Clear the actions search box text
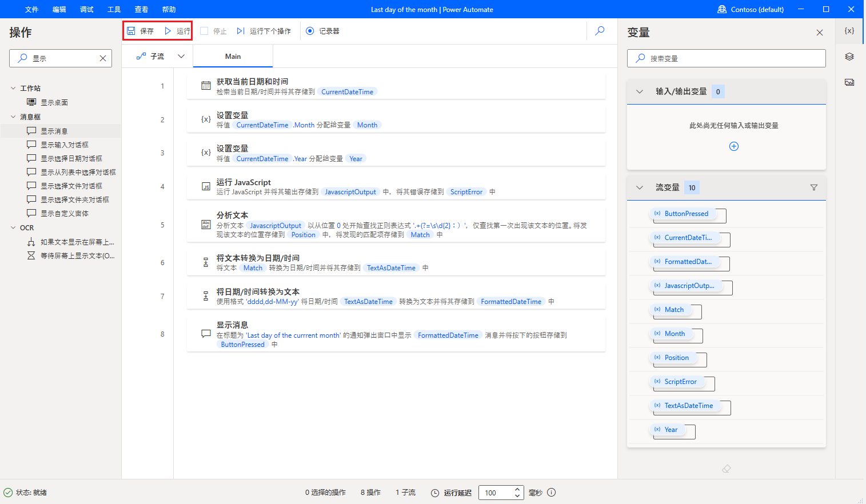Image resolution: width=866 pixels, height=504 pixels. pos(103,58)
